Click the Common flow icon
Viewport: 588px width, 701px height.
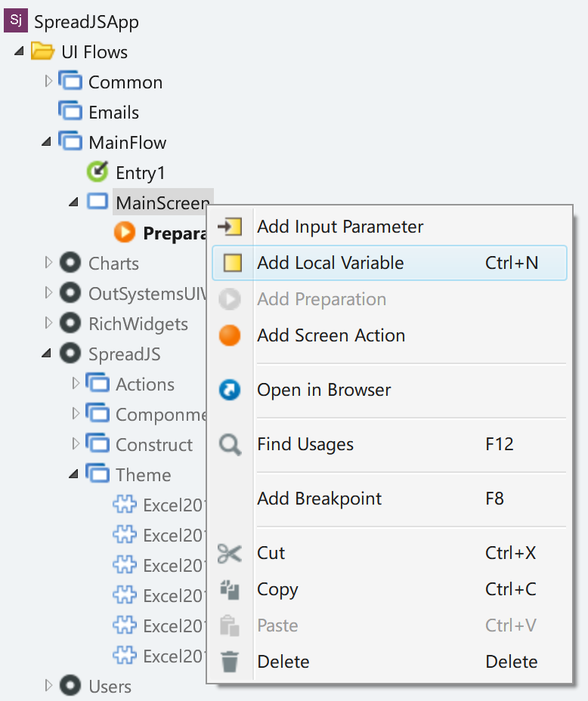[70, 81]
